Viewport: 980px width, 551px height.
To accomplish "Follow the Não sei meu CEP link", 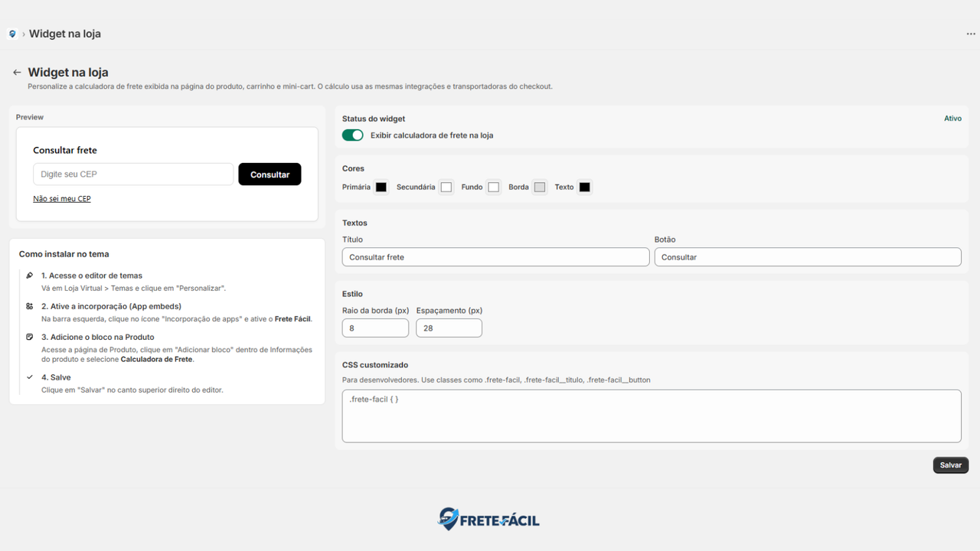I will click(x=62, y=199).
